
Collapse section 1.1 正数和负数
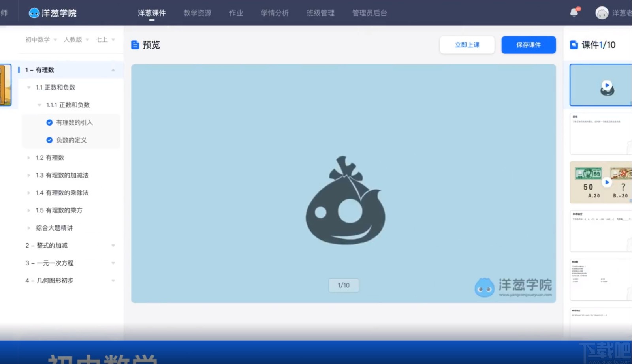(x=29, y=87)
